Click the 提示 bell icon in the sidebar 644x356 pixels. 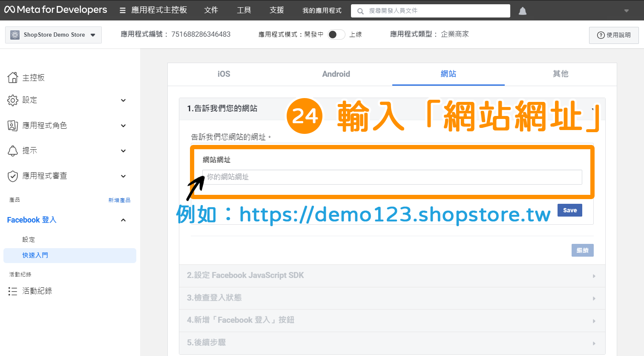13,151
